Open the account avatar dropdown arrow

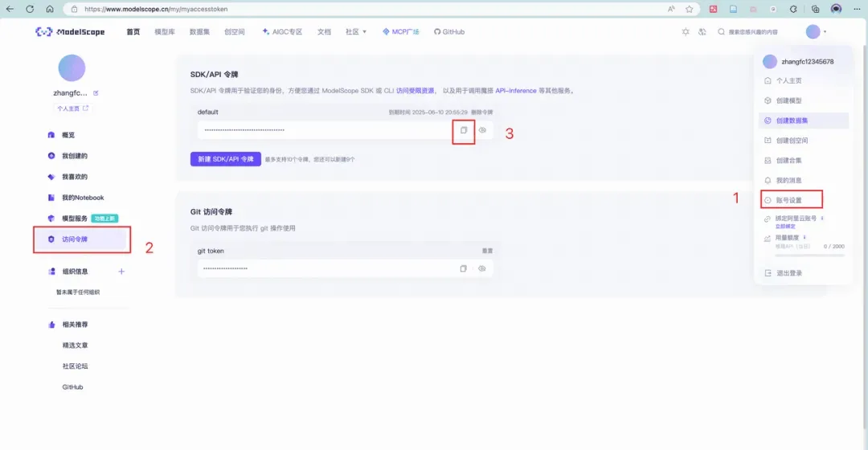[825, 32]
